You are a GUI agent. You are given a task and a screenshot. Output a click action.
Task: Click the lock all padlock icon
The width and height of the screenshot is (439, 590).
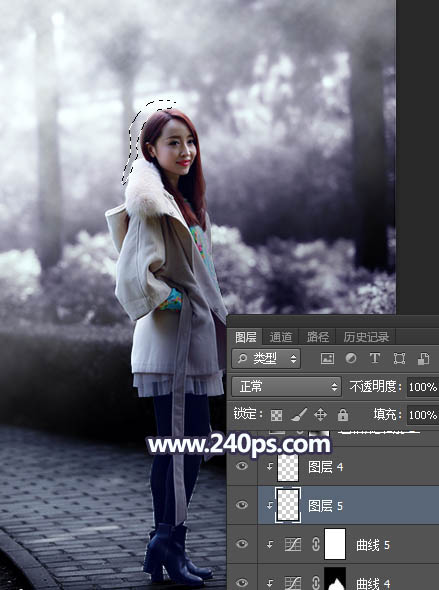(x=342, y=415)
